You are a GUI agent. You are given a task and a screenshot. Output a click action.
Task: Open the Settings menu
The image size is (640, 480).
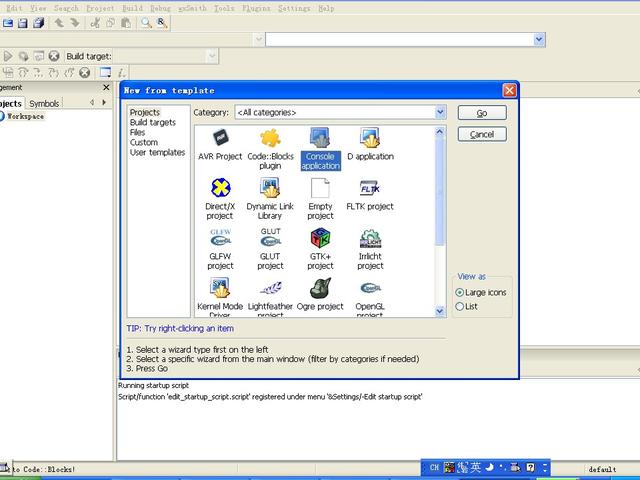tap(294, 8)
